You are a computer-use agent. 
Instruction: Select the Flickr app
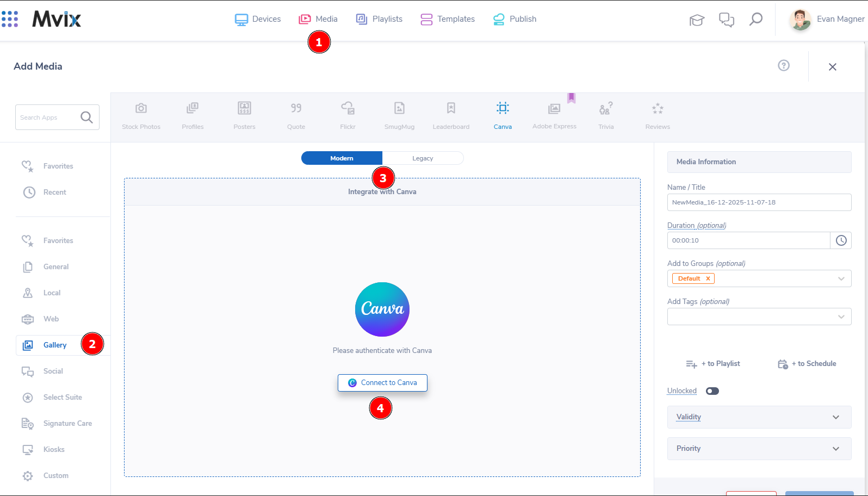pos(348,116)
